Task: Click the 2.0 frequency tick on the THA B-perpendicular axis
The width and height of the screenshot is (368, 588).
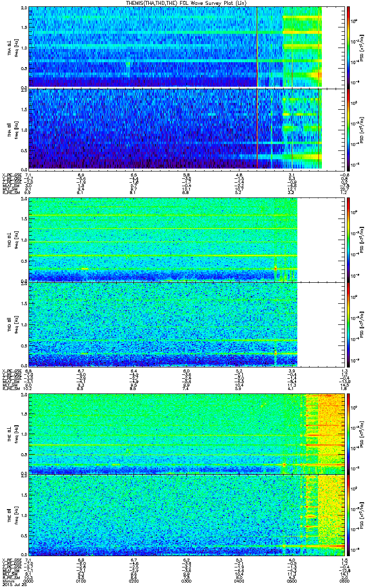Action: pyautogui.click(x=24, y=9)
